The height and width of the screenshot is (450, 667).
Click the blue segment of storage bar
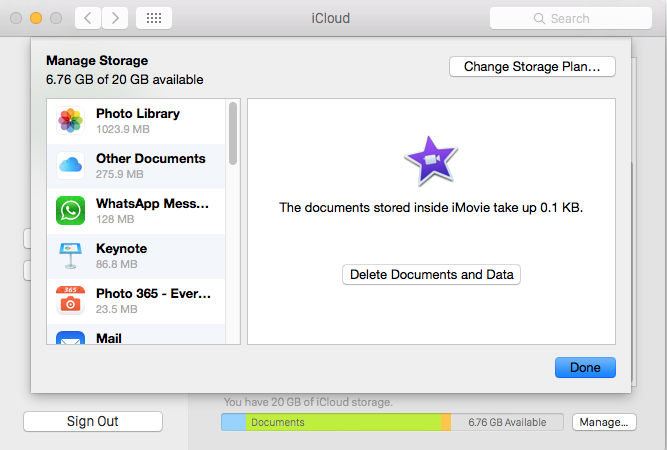point(234,422)
